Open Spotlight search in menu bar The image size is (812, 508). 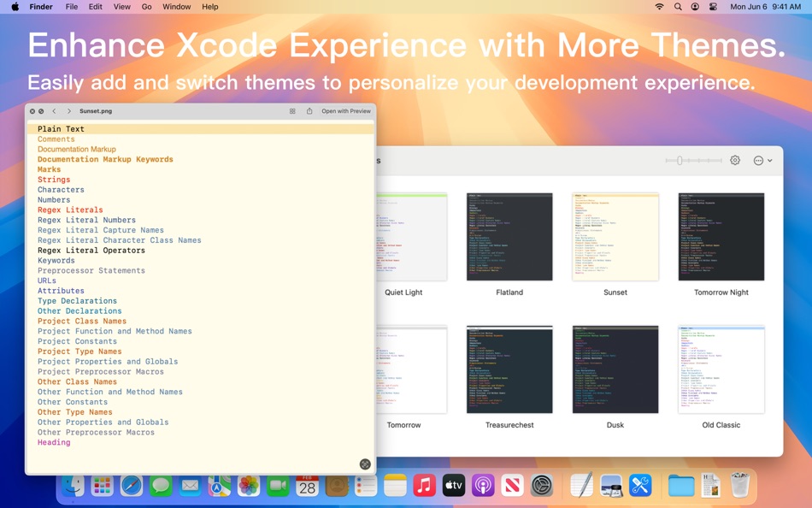(678, 7)
